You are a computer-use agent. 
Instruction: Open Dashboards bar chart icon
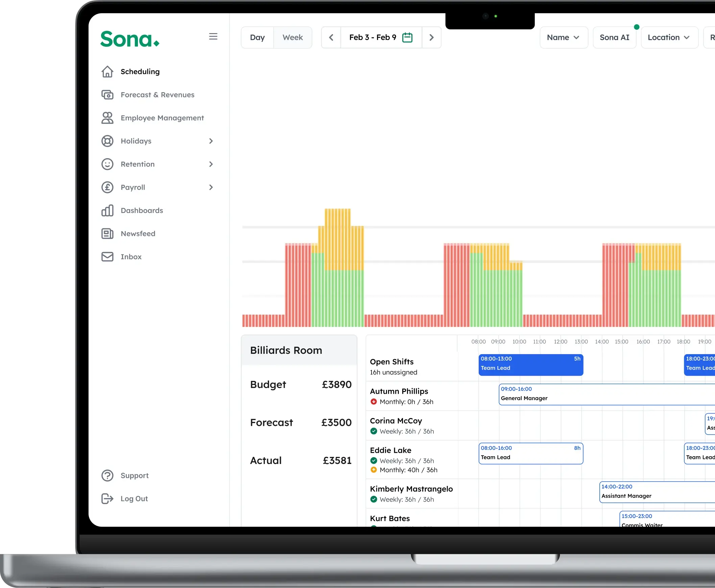click(x=108, y=210)
